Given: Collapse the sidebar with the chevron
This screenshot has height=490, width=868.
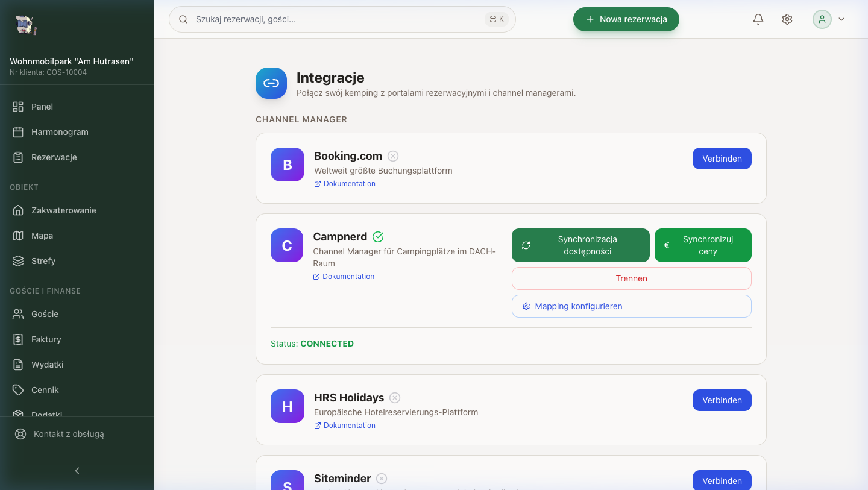Looking at the screenshot, I should 77,471.
